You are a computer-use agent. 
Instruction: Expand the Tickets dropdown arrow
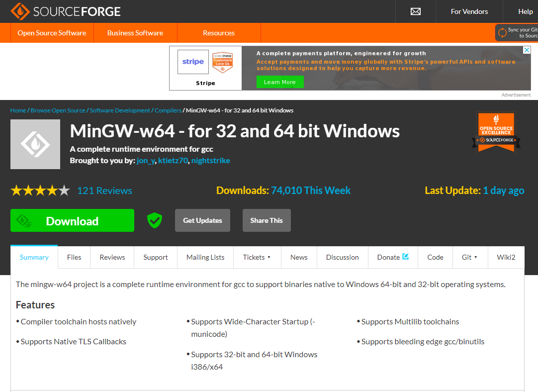coord(269,257)
